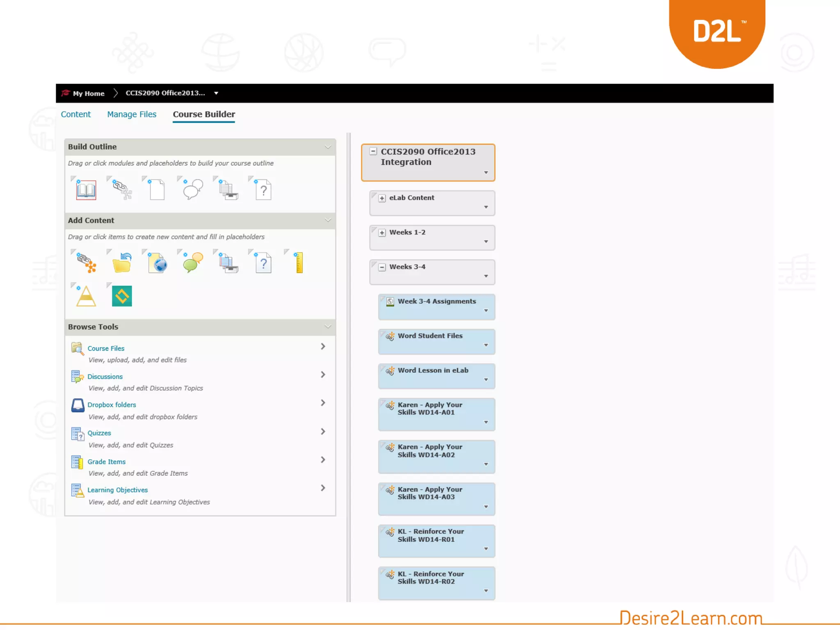This screenshot has height=630, width=840.
Task: Expand the eLab Content module plus box
Action: click(382, 199)
